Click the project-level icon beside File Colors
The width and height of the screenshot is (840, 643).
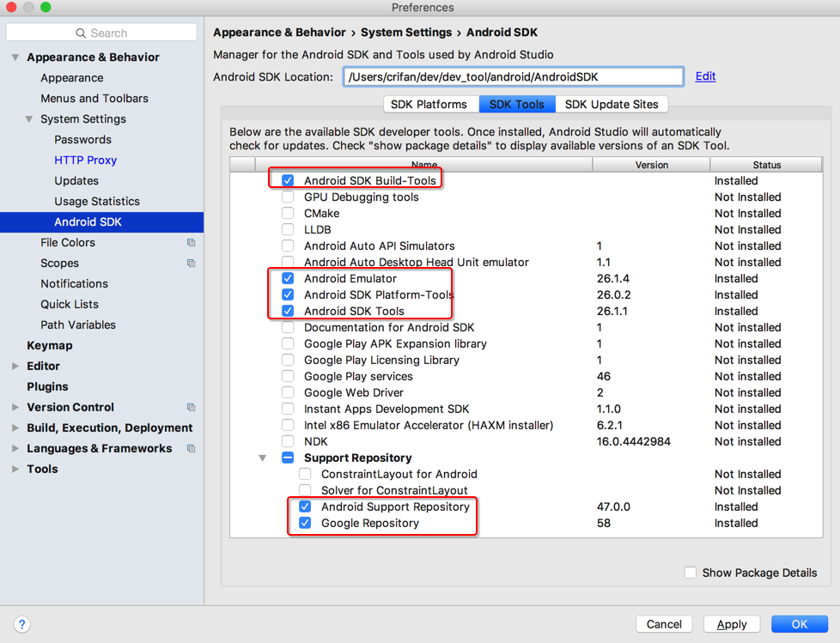point(191,243)
